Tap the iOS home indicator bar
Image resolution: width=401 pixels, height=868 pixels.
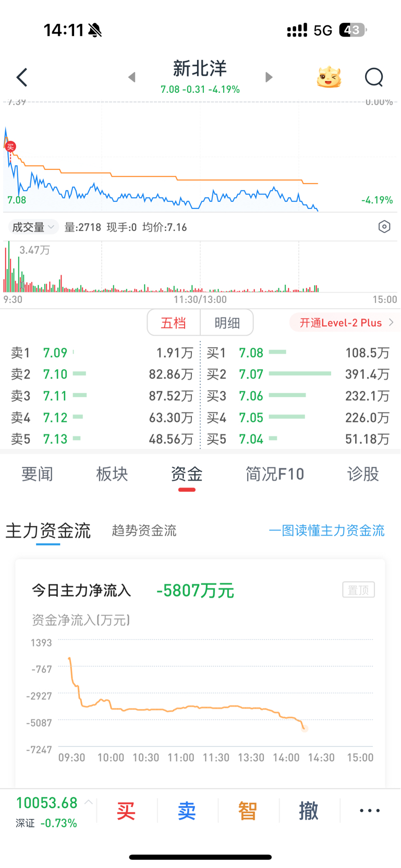click(x=200, y=857)
